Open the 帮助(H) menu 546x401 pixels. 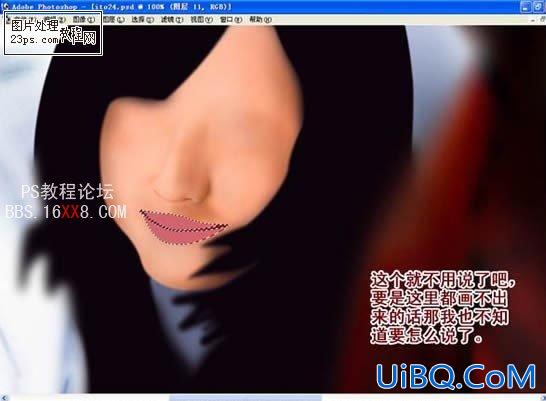click(260, 19)
